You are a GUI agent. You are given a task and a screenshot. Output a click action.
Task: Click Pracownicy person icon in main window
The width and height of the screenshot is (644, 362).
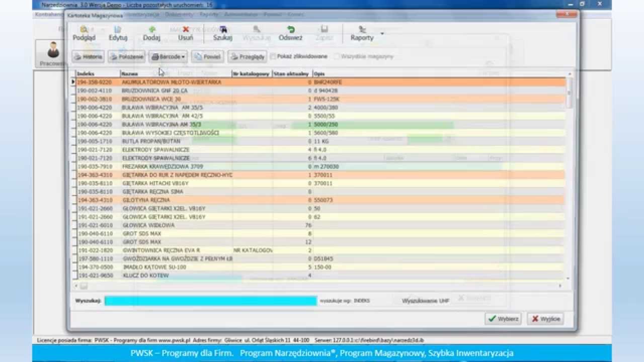(x=53, y=50)
